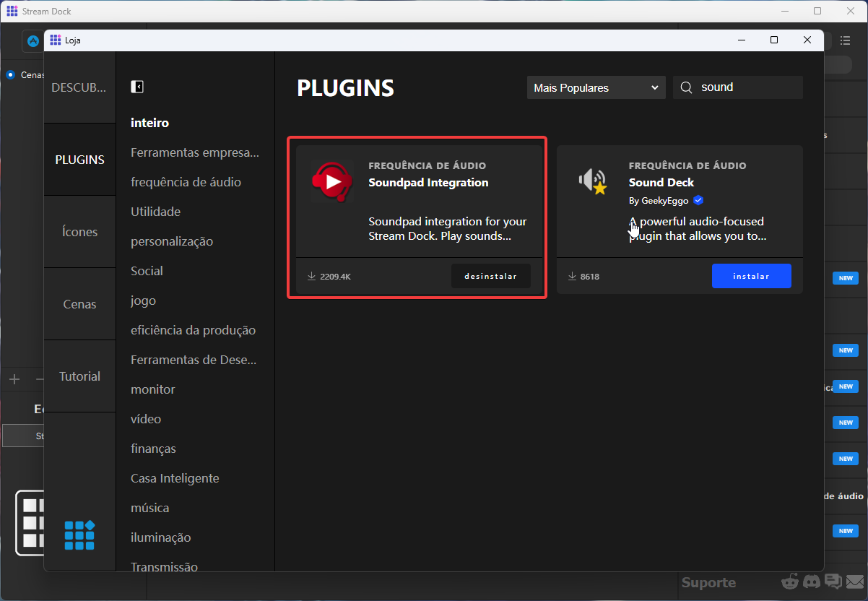Click the Stream Dock app icon in title bar
868x601 pixels.
point(12,11)
